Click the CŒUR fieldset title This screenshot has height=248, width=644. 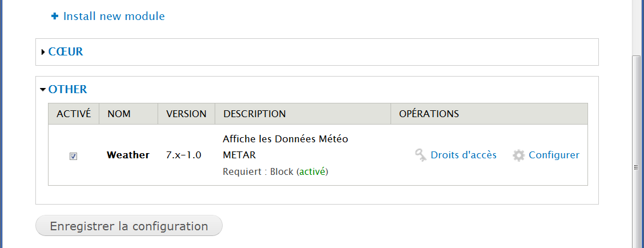pyautogui.click(x=66, y=52)
